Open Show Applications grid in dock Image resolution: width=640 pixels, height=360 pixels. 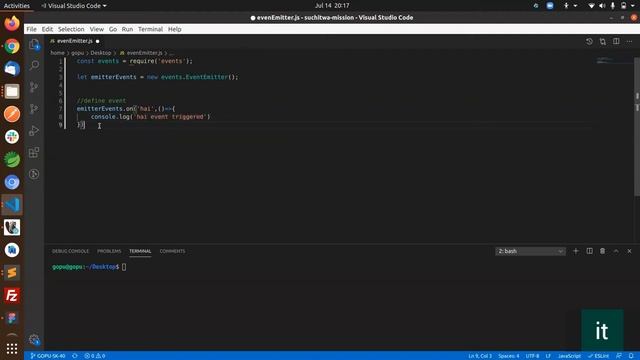pos(12,348)
